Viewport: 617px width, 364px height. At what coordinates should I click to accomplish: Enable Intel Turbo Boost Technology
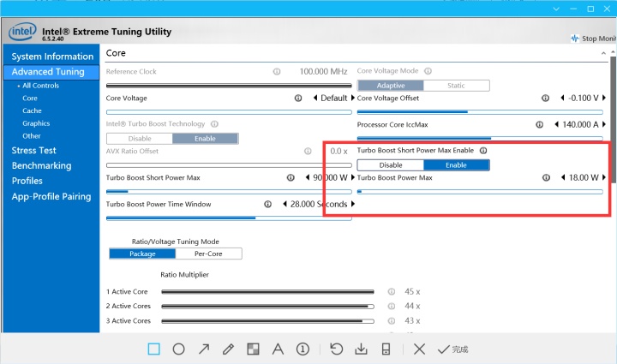click(205, 139)
